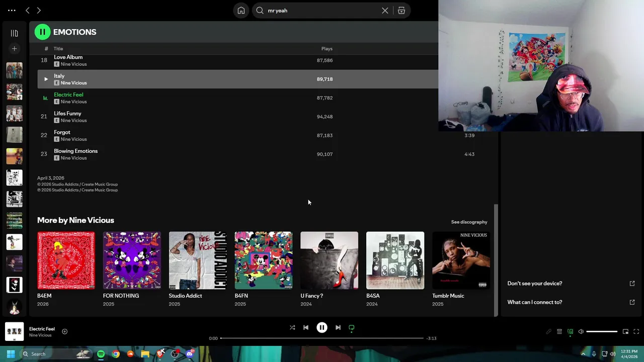644x362 pixels.
Task: Open Your Library sidebar icon
Action: pyautogui.click(x=14, y=33)
